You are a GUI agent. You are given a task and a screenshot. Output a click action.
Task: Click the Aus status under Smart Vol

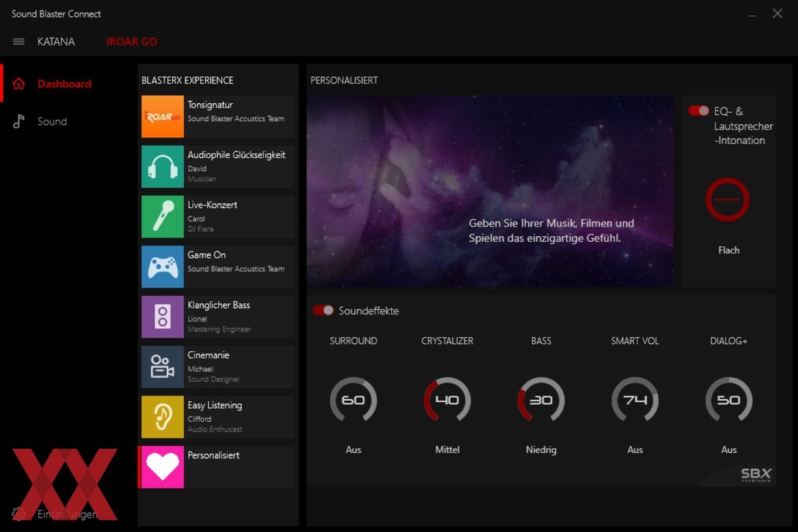[x=635, y=450]
